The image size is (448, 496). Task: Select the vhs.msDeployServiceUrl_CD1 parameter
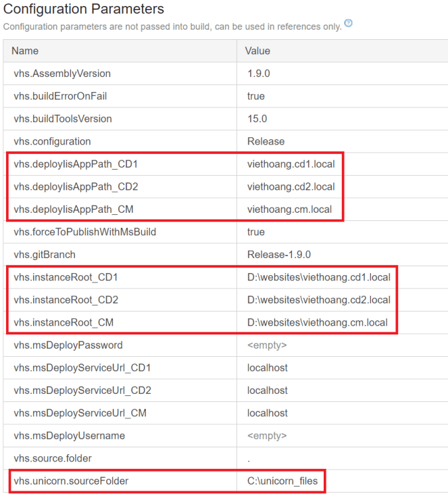[x=82, y=368]
